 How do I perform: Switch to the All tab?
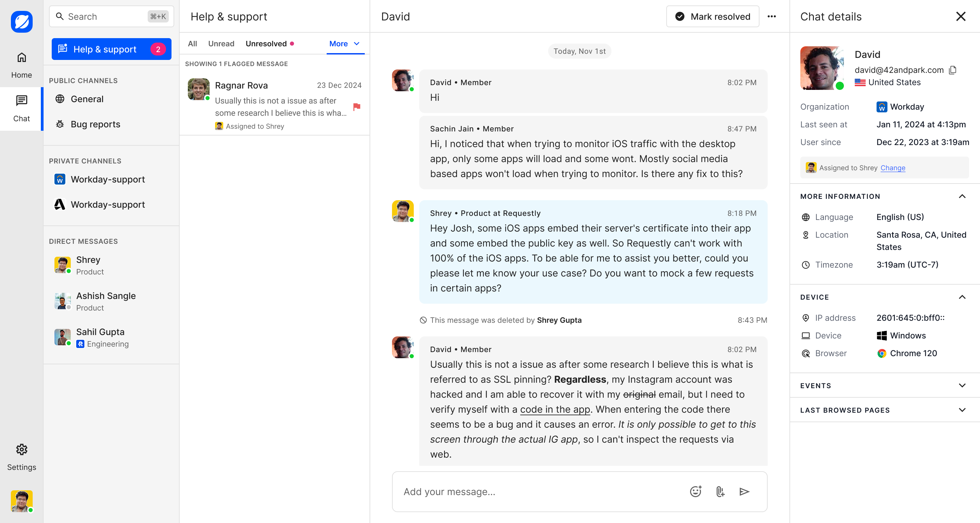(x=193, y=44)
